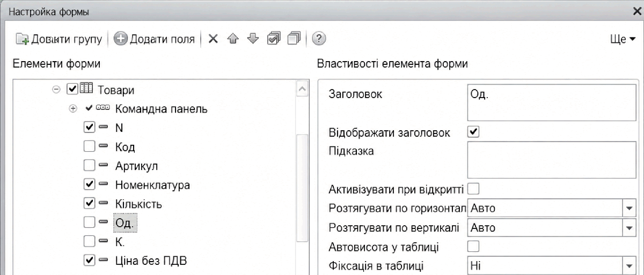Click the 'Додати поля' add fields button

(154, 39)
